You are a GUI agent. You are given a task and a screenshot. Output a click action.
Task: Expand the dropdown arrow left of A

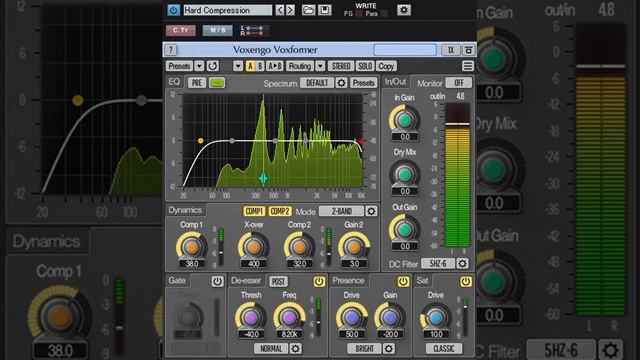pyautogui.click(x=238, y=66)
